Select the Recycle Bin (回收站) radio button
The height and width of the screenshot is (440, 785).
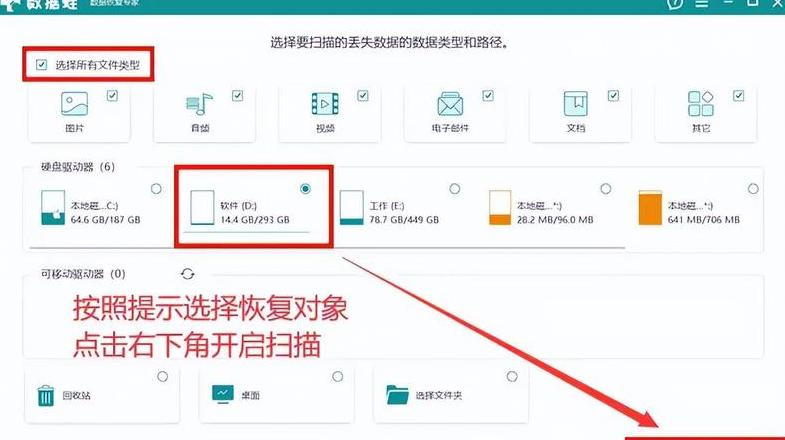point(162,376)
